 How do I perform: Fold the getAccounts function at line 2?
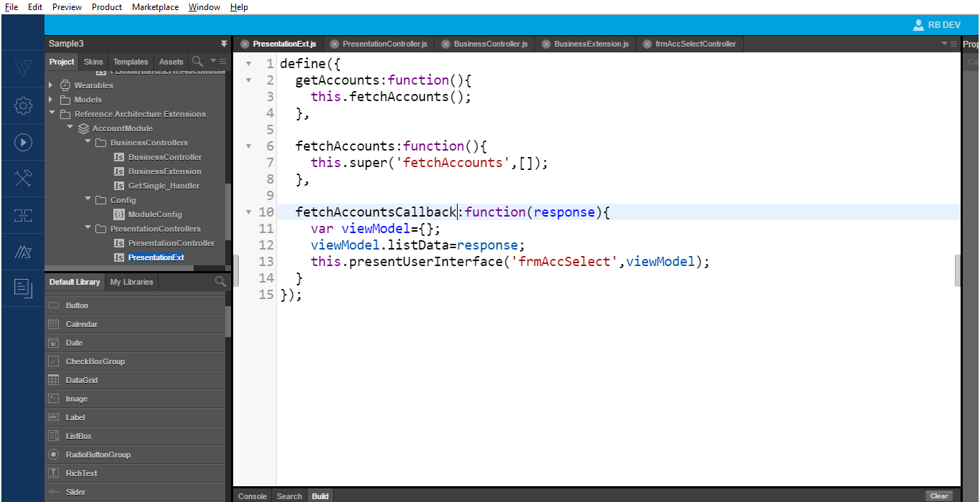tap(248, 80)
